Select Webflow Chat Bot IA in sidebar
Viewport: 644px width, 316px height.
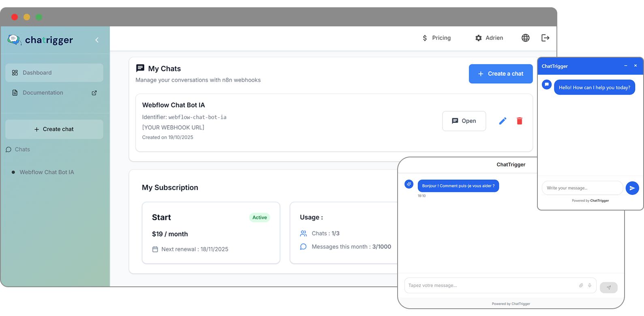(x=47, y=172)
